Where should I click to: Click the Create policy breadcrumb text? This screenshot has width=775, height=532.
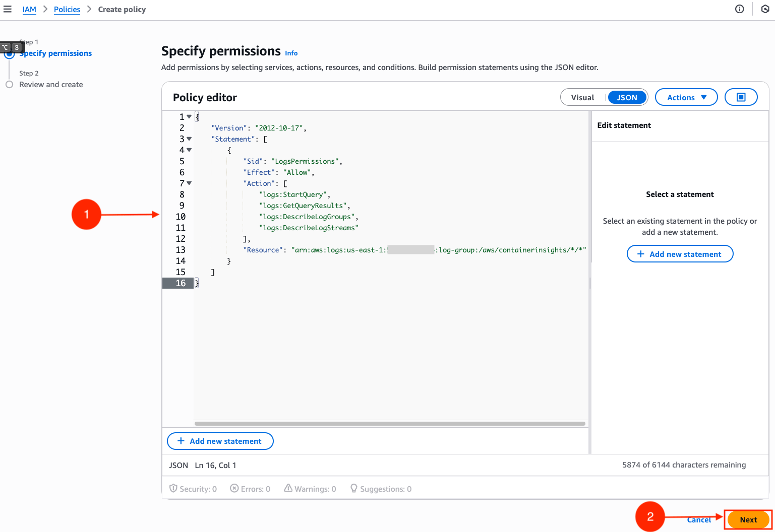pyautogui.click(x=122, y=9)
